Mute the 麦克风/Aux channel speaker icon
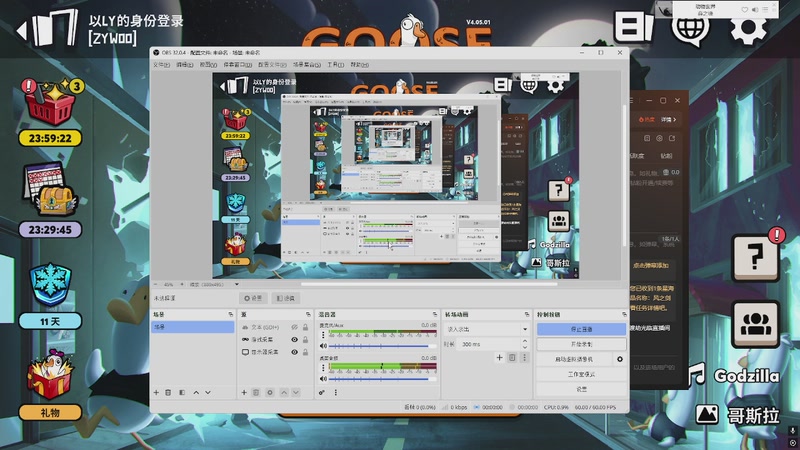 (323, 346)
